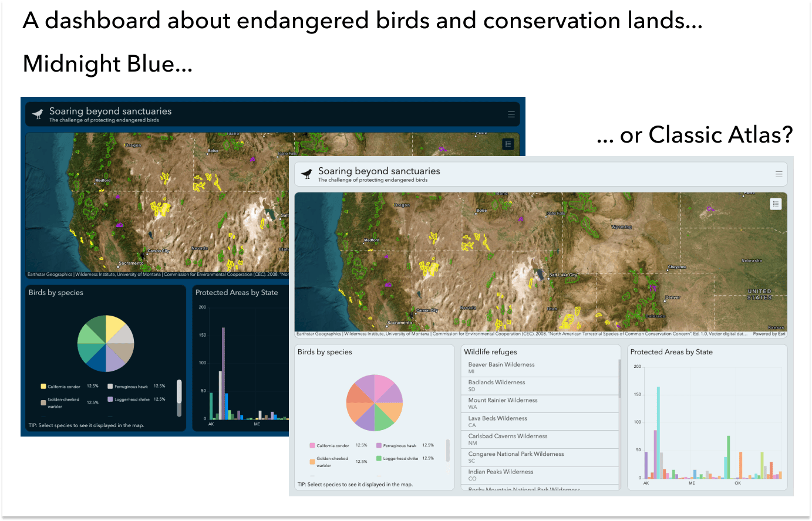812x521 pixels.
Task: Click the "... or Classic Atlas?" slide heading
Action: 695,135
